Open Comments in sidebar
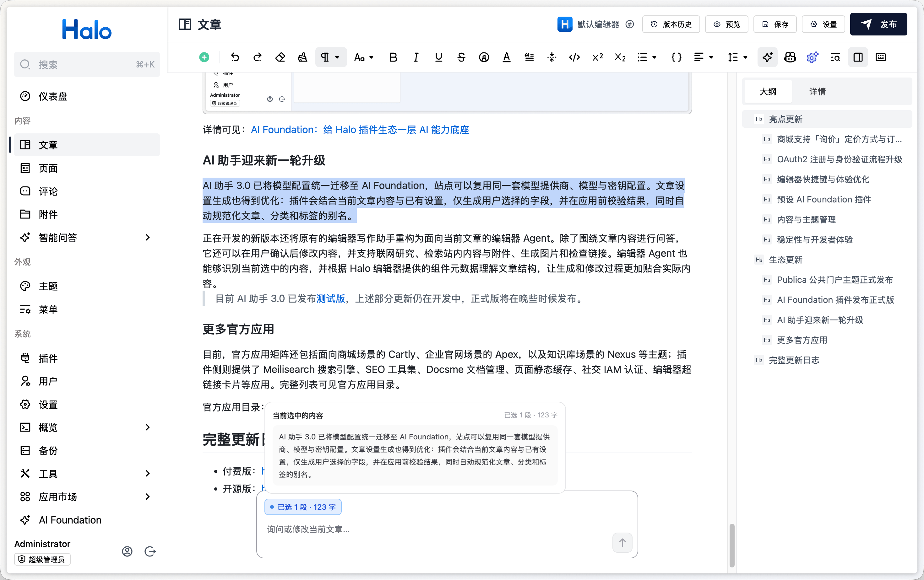 click(x=87, y=191)
